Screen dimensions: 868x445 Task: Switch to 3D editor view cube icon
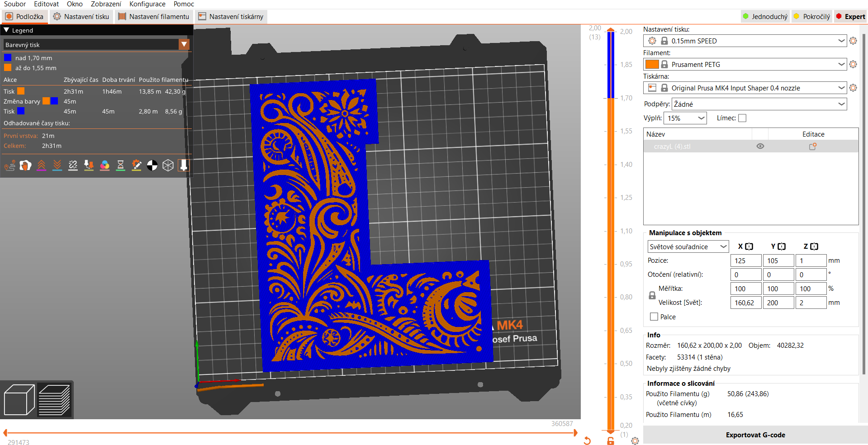[x=19, y=400]
